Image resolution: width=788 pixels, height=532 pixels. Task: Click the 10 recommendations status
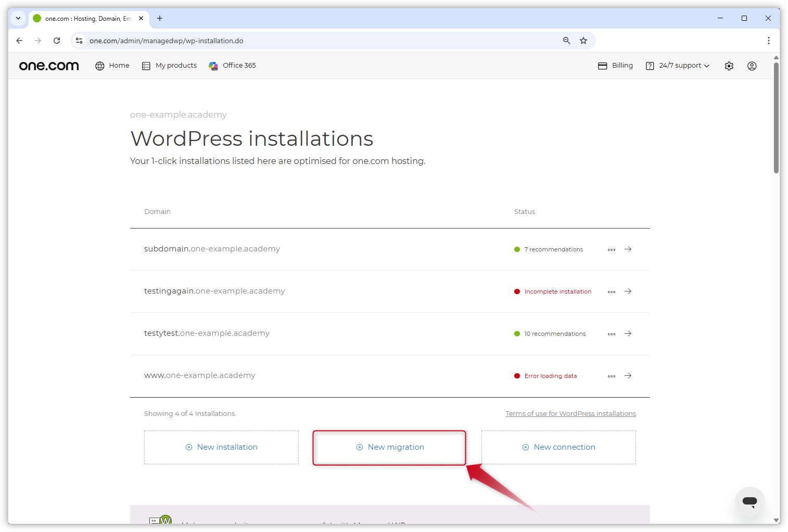tap(550, 334)
